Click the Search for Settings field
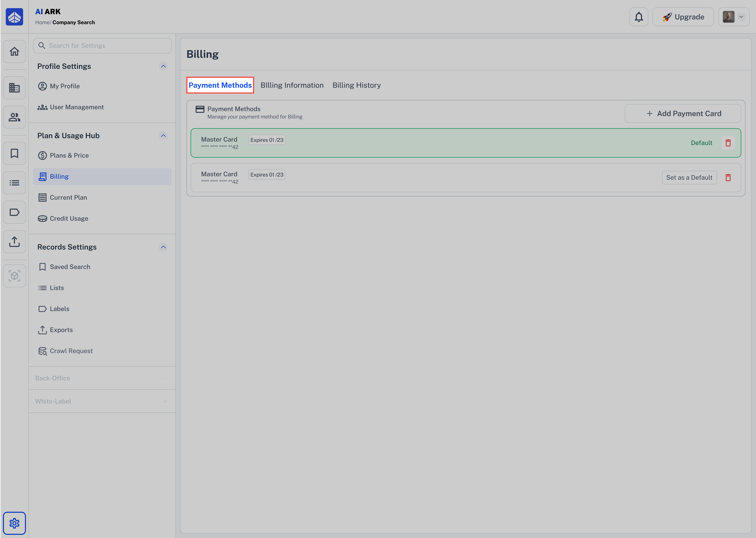The width and height of the screenshot is (756, 538). [102, 46]
